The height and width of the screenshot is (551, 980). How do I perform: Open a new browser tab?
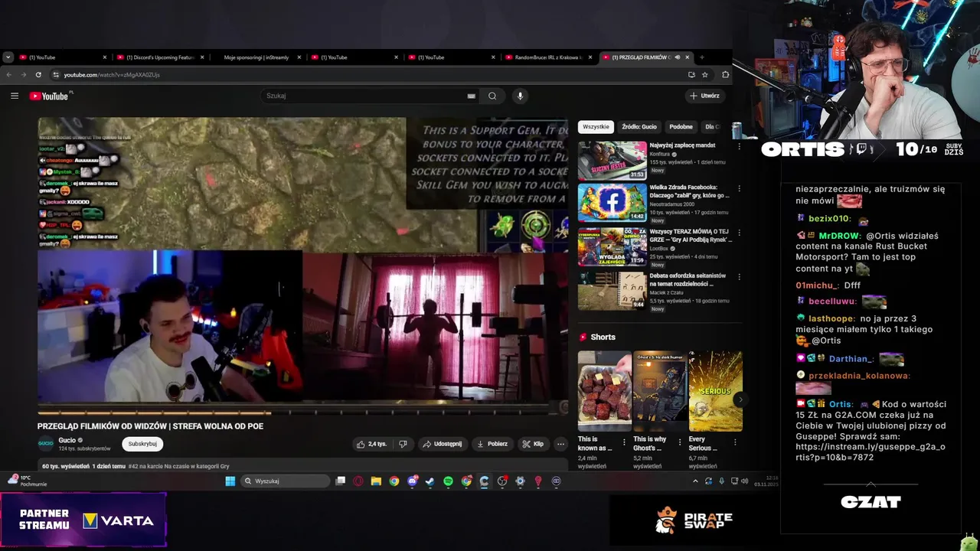tap(701, 57)
